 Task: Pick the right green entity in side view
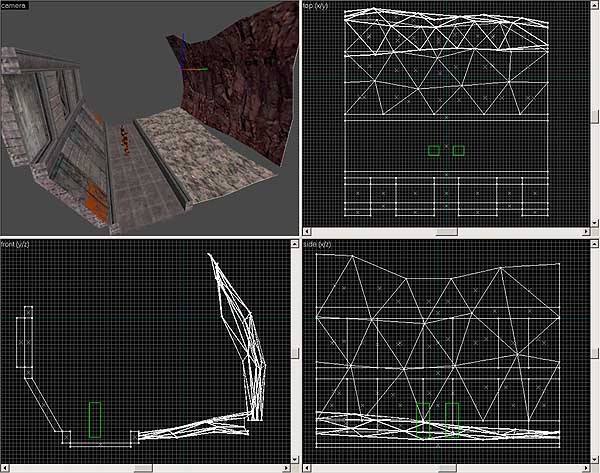452,419
